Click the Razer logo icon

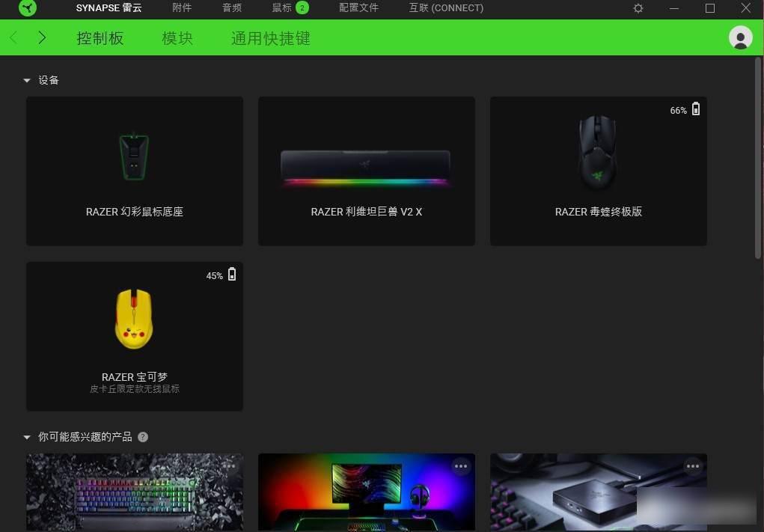click(27, 8)
